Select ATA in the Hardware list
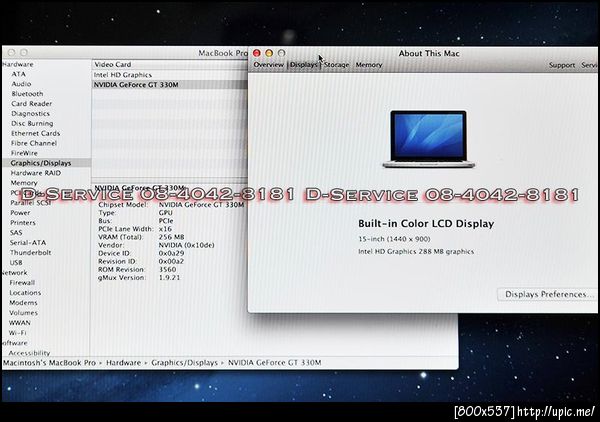The image size is (600, 422). point(18,74)
